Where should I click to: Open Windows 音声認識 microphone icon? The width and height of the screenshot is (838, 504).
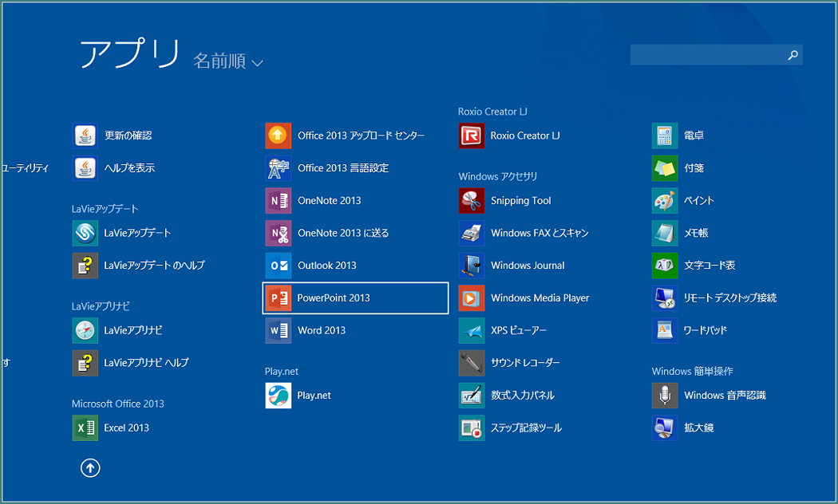pyautogui.click(x=665, y=396)
